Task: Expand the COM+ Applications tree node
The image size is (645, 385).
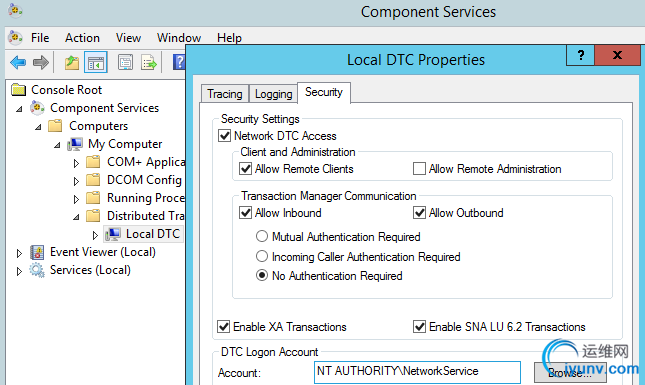Action: 76,163
